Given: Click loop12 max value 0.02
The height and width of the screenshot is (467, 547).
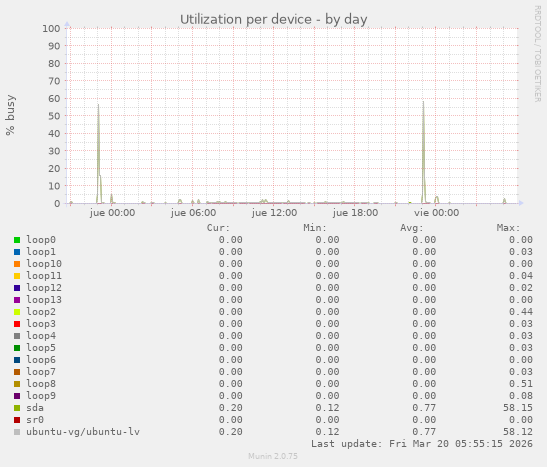Looking at the screenshot, I should click(521, 288).
